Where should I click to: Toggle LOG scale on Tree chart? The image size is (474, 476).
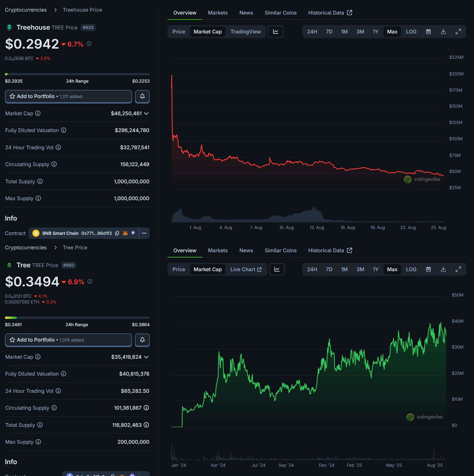pos(411,269)
